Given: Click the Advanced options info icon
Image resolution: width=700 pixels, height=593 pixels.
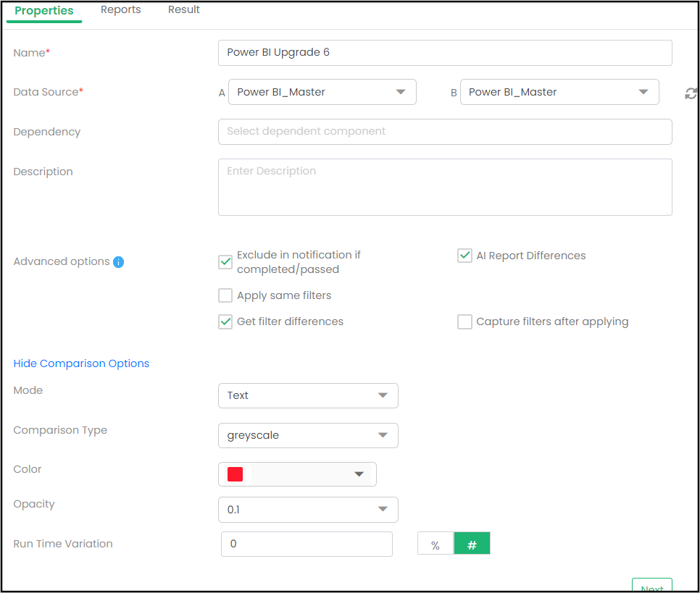Looking at the screenshot, I should click(x=119, y=262).
